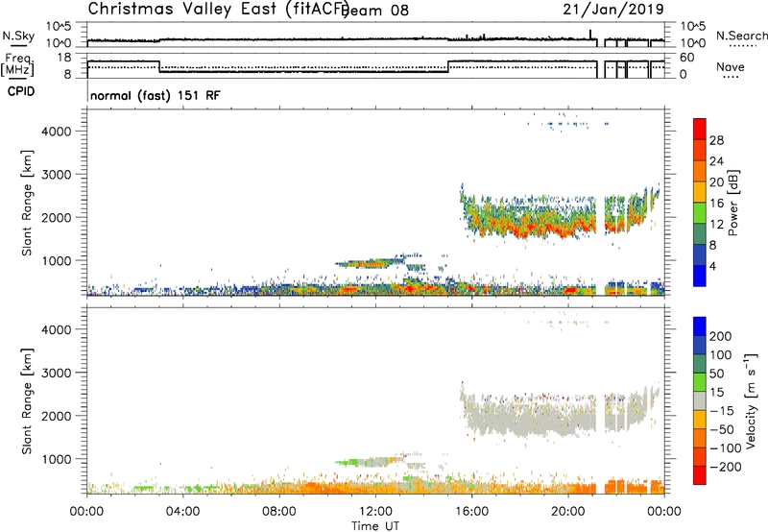768x532 pixels.
Task: Click the '28' value on the Power scale
Action: (716, 140)
